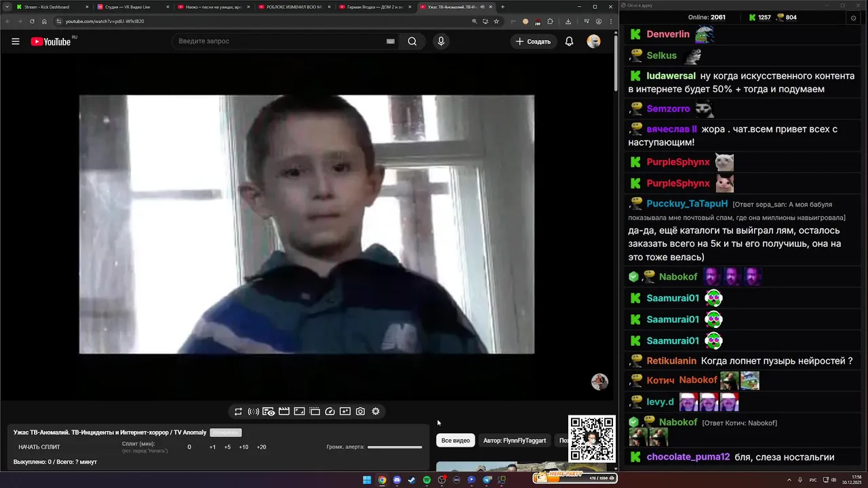The width and height of the screenshot is (868, 488).
Task: Open the Chrome extensions puzzle icon
Action: tap(550, 21)
